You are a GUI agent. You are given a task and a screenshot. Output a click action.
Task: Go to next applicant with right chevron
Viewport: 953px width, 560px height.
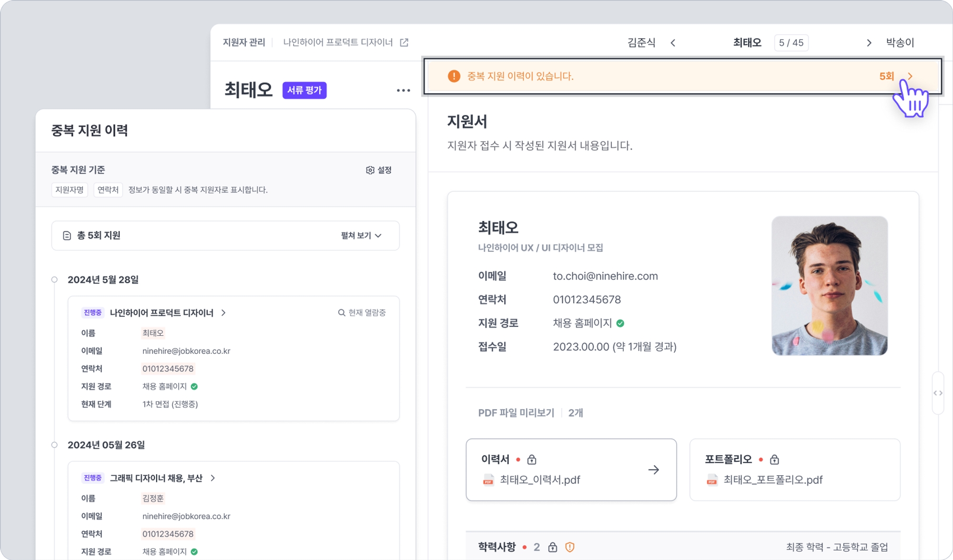coord(869,43)
